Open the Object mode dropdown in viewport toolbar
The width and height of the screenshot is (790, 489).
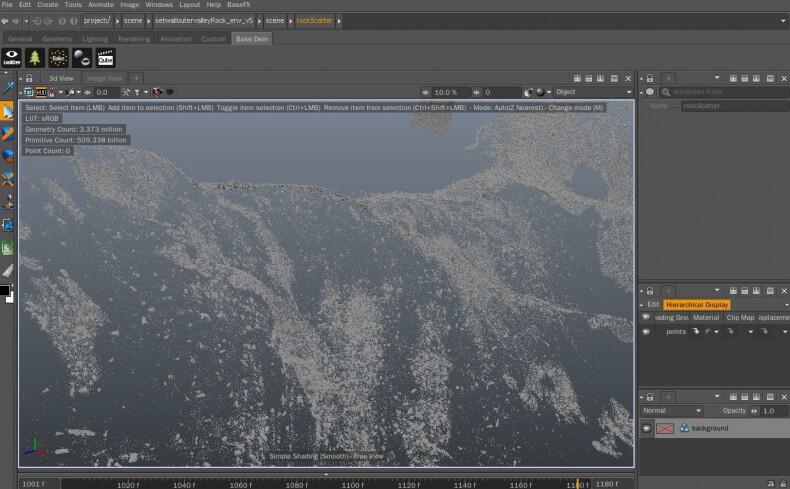[592, 92]
